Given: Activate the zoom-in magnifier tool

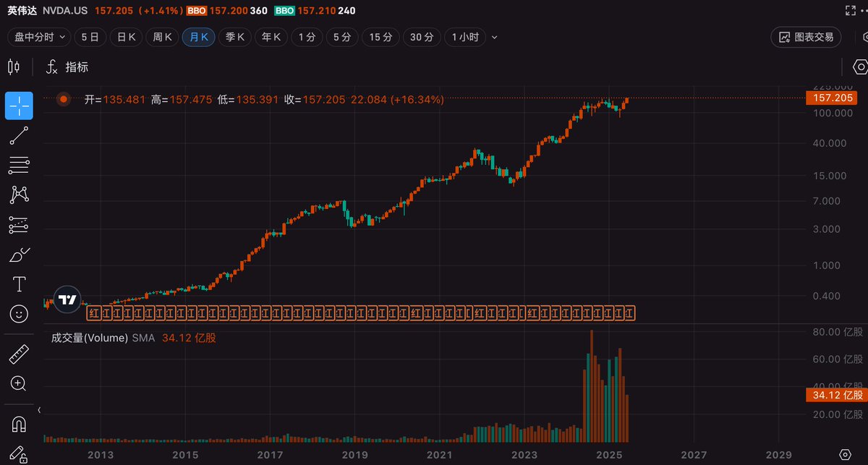Looking at the screenshot, I should click(19, 383).
